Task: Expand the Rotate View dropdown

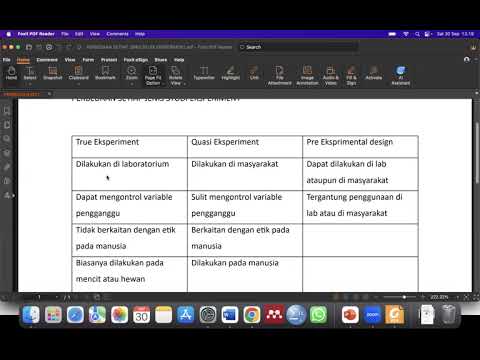Action: [184, 84]
